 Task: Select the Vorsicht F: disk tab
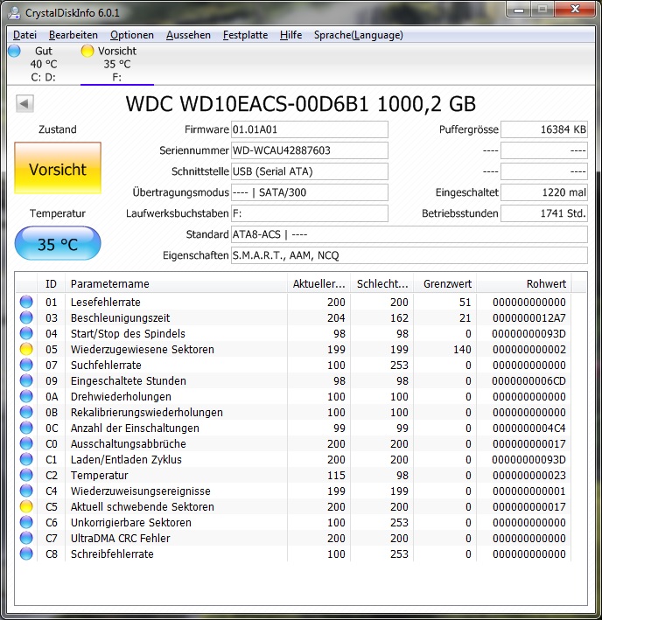coord(117,64)
